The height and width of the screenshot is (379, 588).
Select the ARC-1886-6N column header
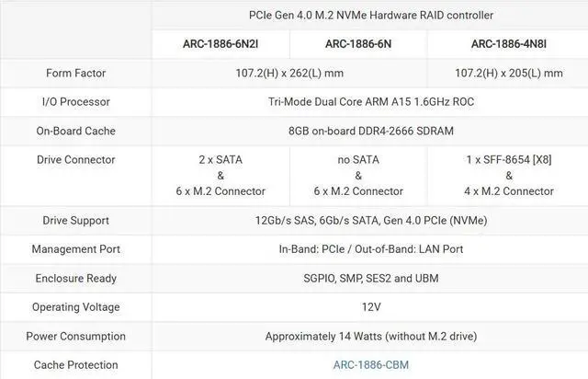357,43
